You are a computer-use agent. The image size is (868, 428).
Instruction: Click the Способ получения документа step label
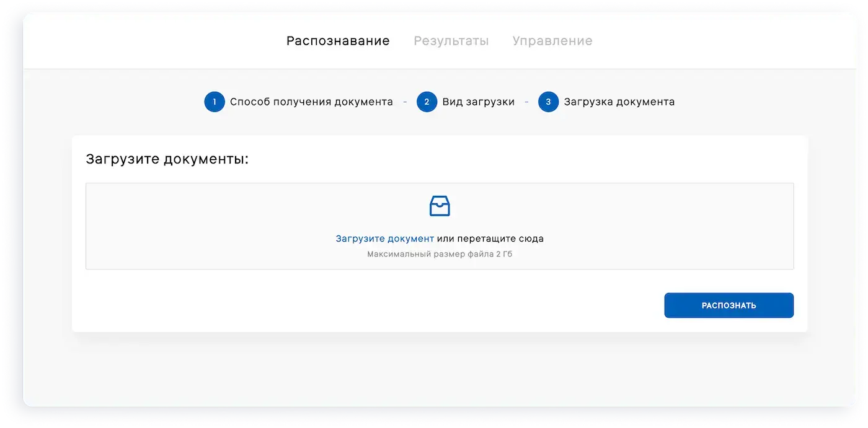[311, 102]
